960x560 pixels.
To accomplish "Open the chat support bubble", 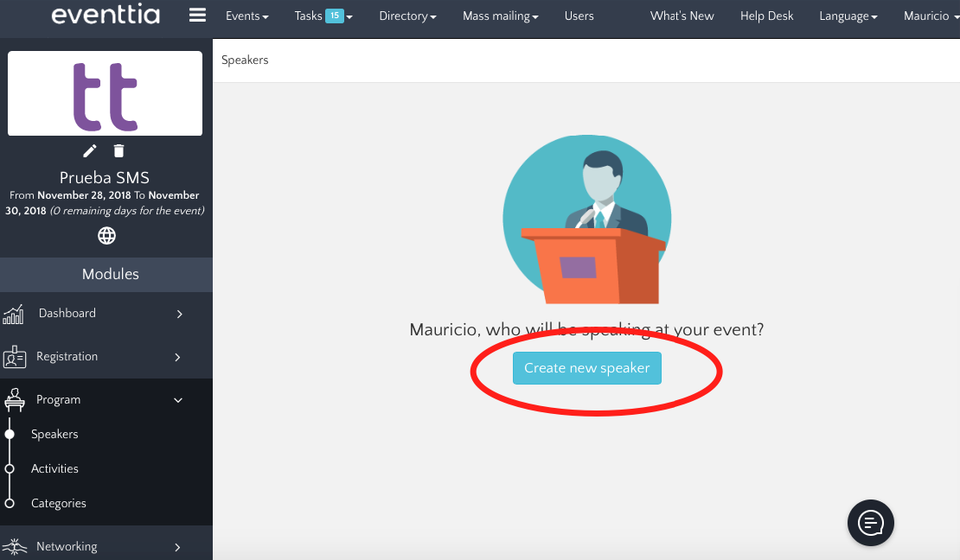I will click(x=870, y=523).
